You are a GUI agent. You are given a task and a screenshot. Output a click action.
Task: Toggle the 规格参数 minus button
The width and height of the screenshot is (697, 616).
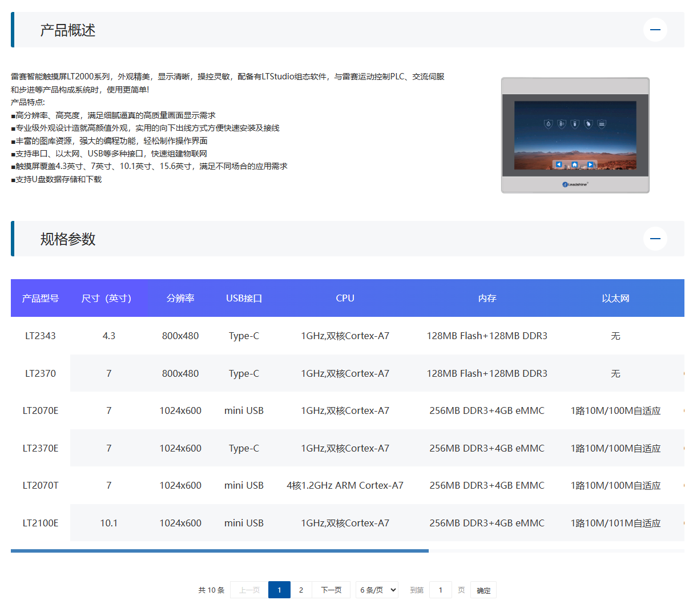coord(655,239)
